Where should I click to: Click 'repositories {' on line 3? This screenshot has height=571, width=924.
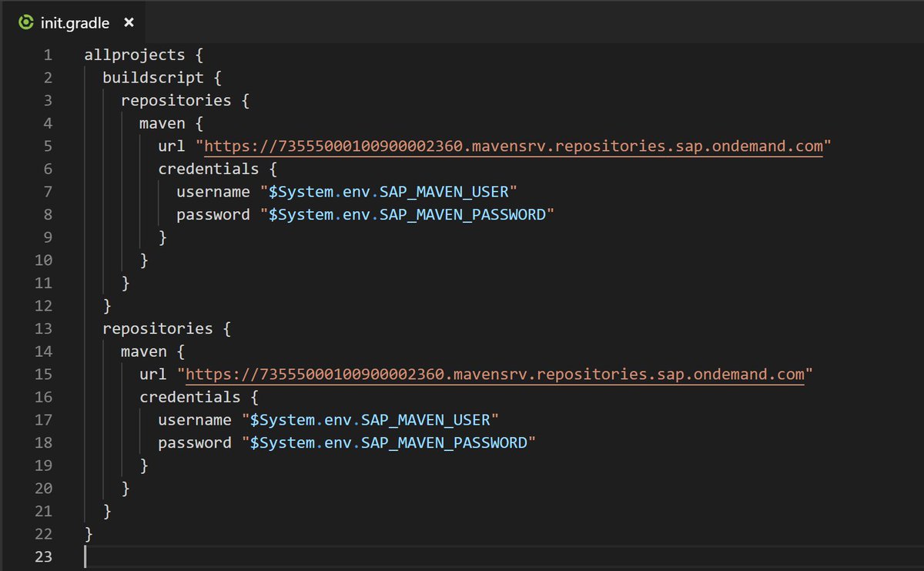point(186,101)
